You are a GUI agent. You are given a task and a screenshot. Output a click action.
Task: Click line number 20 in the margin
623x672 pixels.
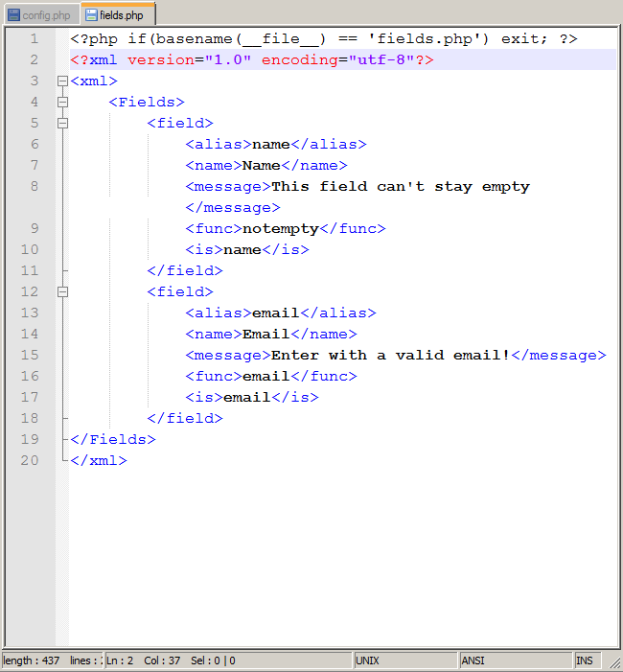(x=29, y=460)
